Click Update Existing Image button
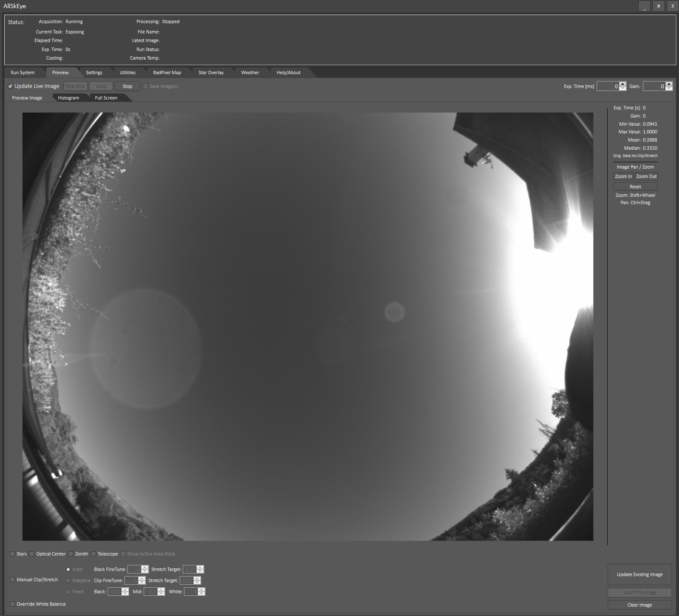This screenshot has height=616, width=679. [640, 574]
